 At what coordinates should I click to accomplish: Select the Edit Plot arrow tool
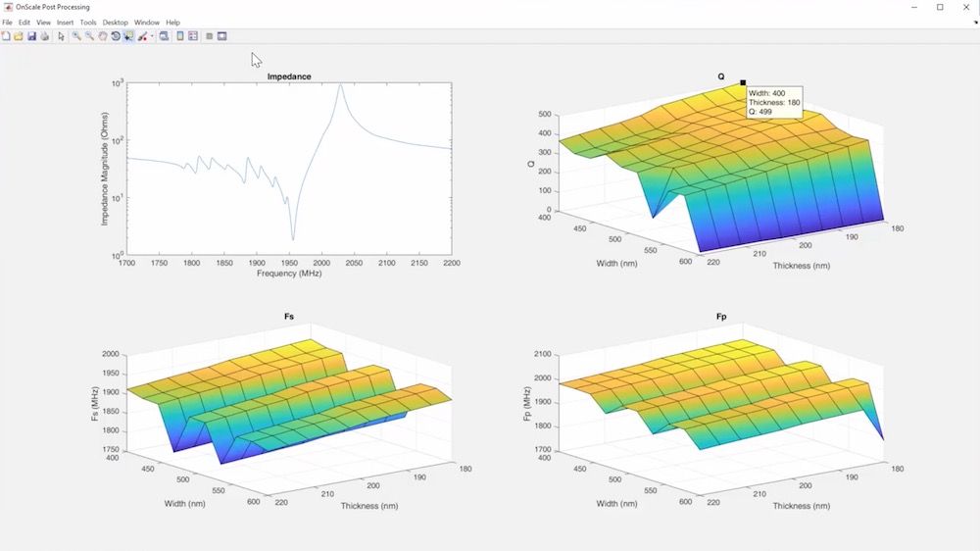click(61, 36)
